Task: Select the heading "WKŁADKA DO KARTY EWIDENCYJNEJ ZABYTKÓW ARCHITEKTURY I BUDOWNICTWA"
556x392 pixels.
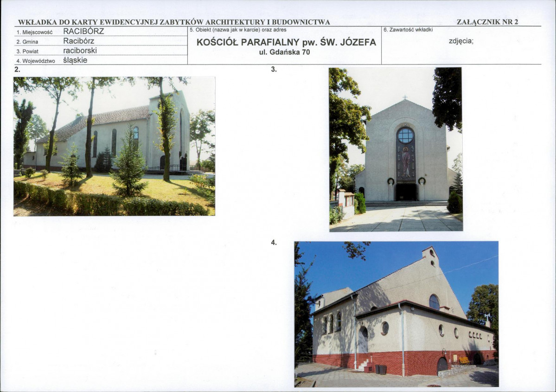Action: [x=174, y=22]
